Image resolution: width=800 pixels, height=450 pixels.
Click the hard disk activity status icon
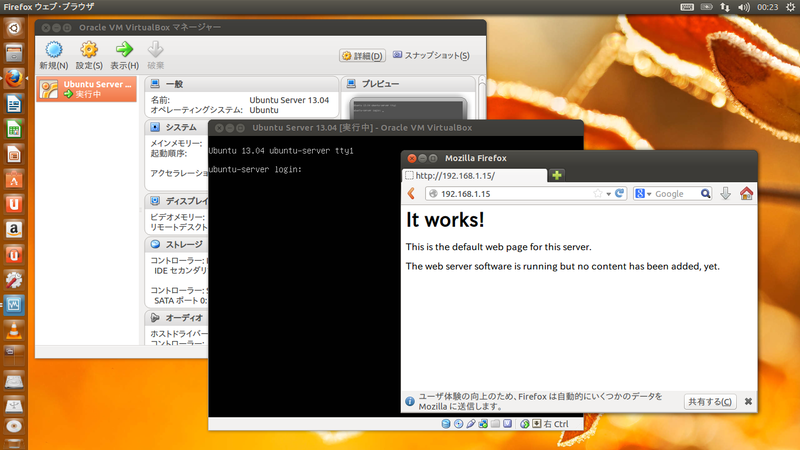point(446,424)
